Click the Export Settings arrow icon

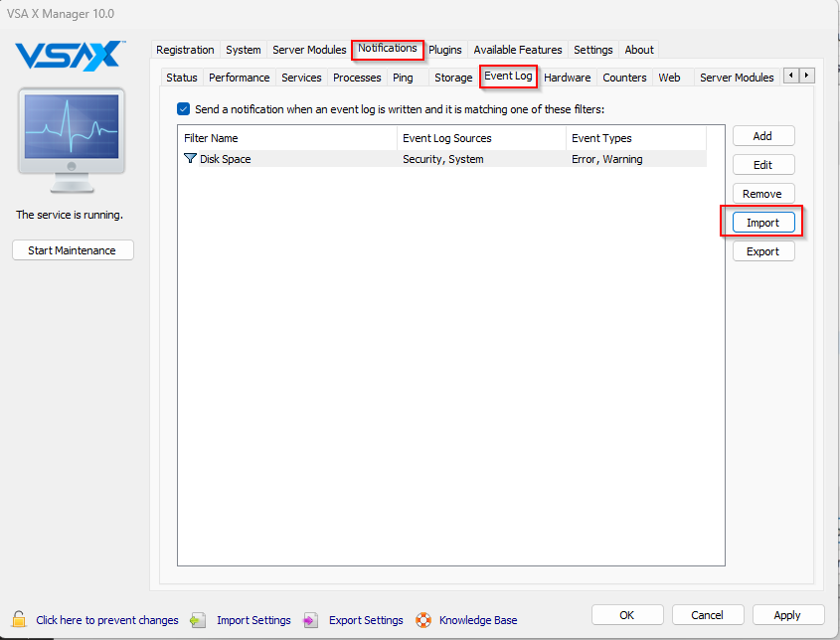click(x=310, y=620)
